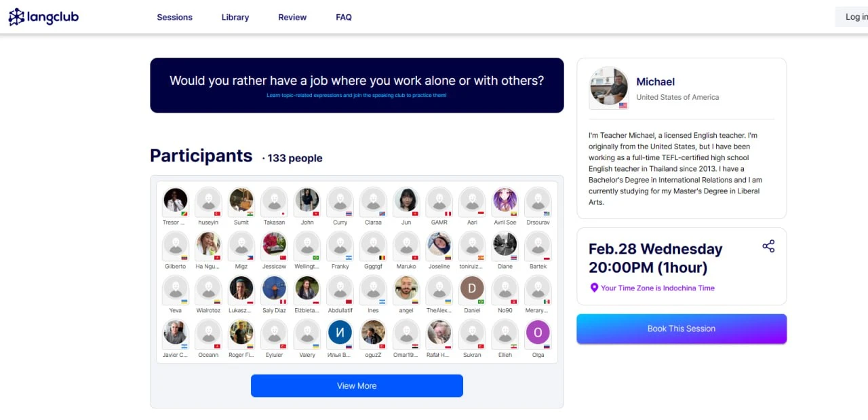Click the blue И avatar icon
Screen dimensions: 868x420
click(340, 333)
